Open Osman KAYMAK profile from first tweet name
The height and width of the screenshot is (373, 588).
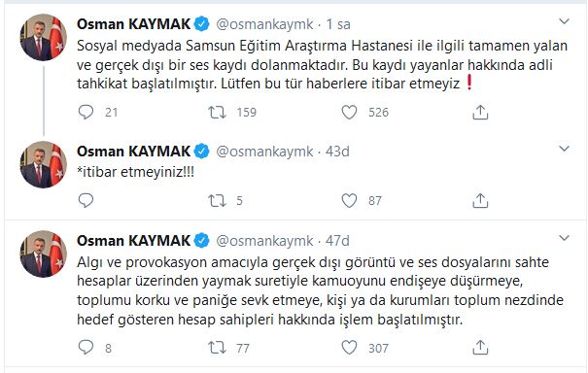(133, 24)
